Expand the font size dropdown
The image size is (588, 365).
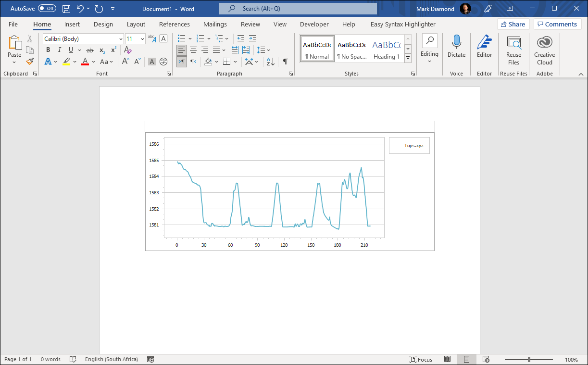pos(142,39)
